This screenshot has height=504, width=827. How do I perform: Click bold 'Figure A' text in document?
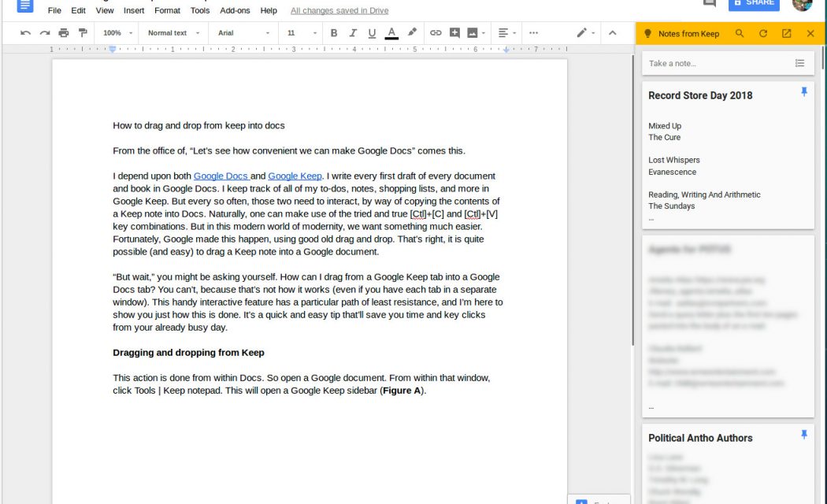click(x=402, y=391)
